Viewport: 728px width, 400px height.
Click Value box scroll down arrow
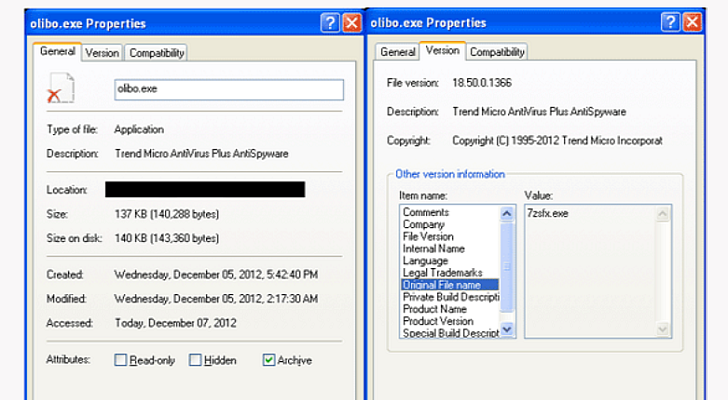tap(663, 329)
